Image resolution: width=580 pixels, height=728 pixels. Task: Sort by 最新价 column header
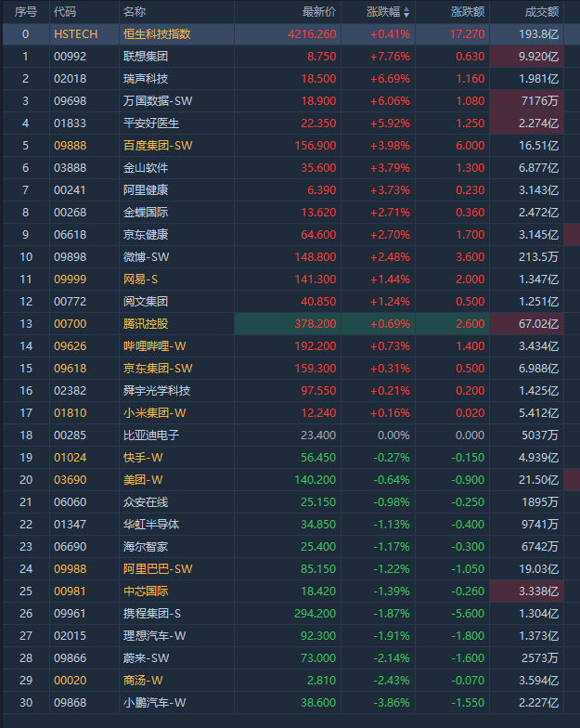pos(319,12)
